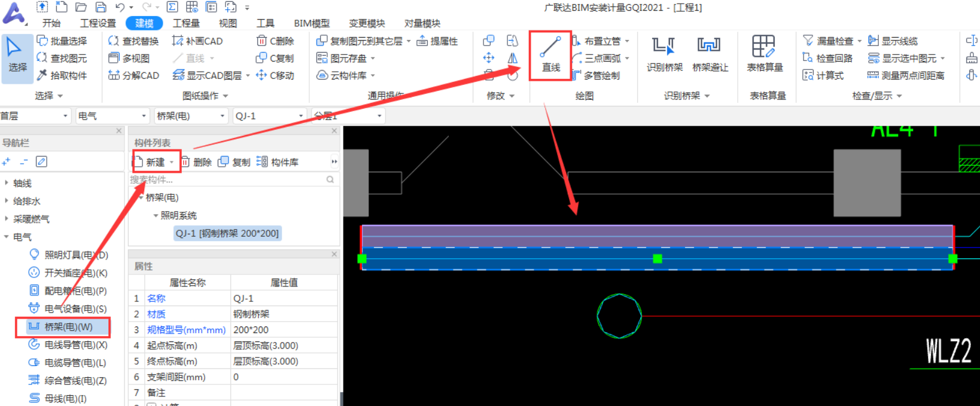Image resolution: width=980 pixels, height=406 pixels.
Task: Use the 拾取构件 pick component tool
Action: point(62,75)
